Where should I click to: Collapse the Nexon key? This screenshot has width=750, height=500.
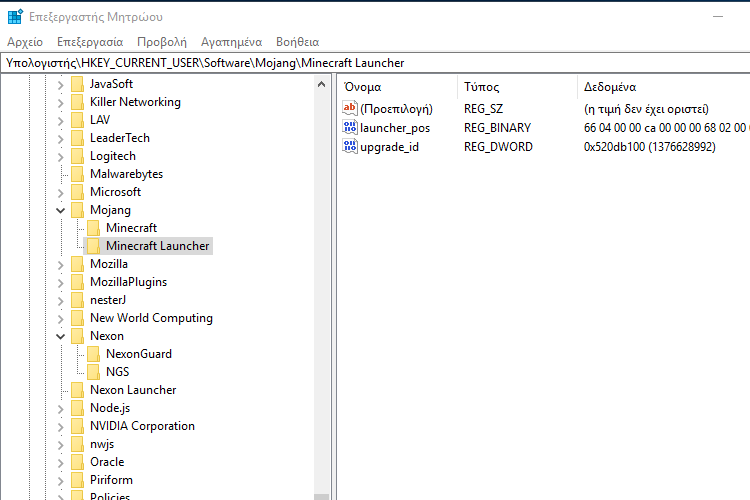(x=60, y=337)
